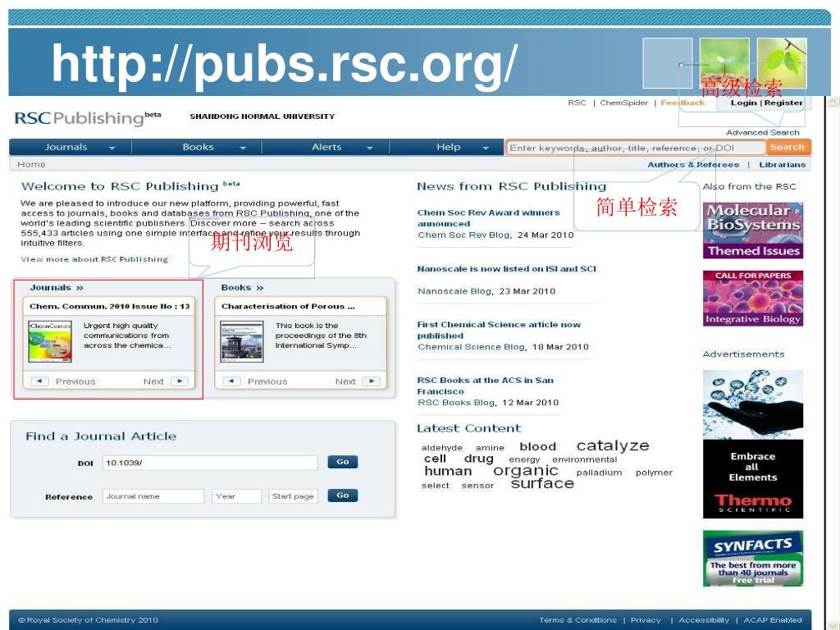Open Integrative Biology Call for Papers banner

click(x=753, y=299)
